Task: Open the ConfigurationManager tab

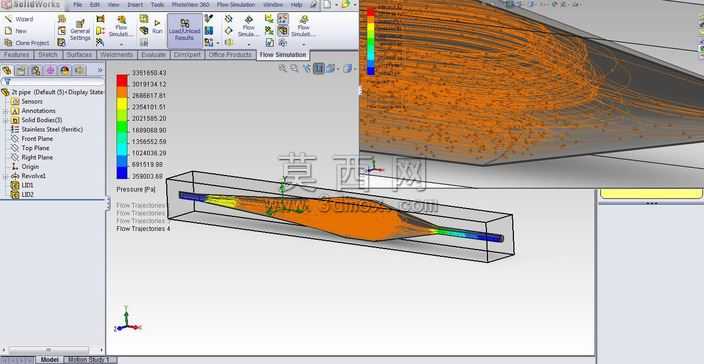Action: pos(35,70)
